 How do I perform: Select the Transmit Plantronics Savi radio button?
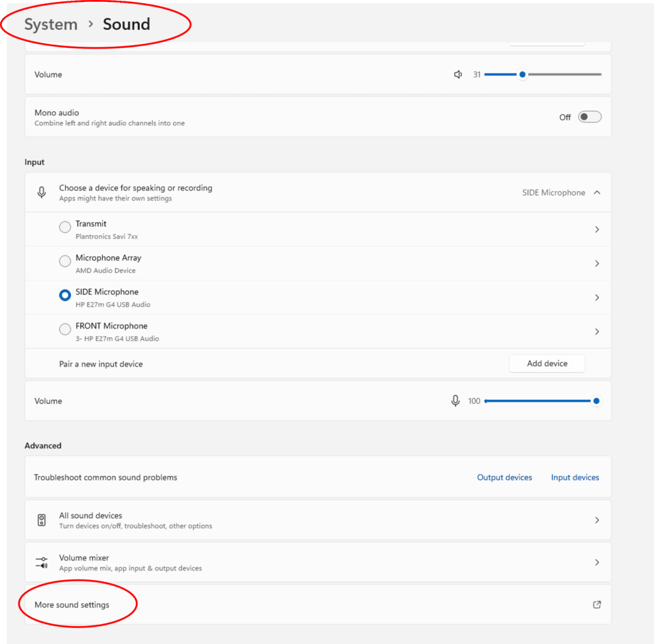tap(65, 227)
